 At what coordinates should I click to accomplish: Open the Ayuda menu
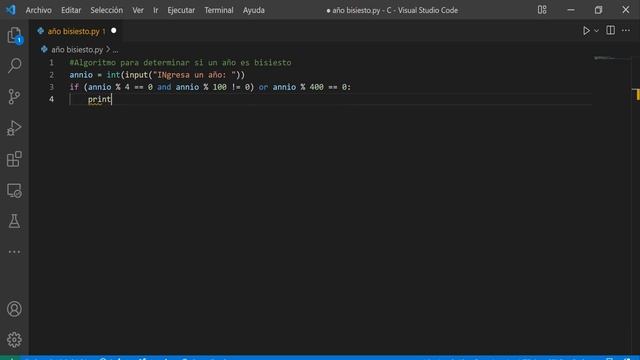(253, 10)
